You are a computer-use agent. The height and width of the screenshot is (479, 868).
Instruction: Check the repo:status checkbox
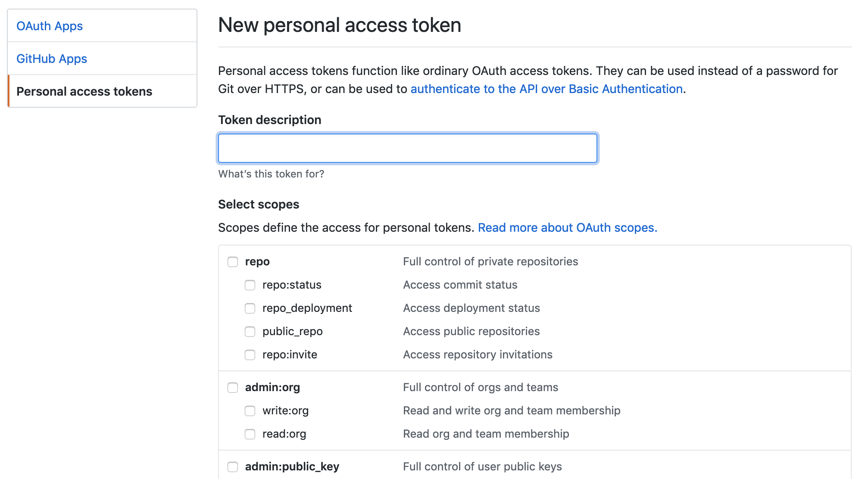250,285
